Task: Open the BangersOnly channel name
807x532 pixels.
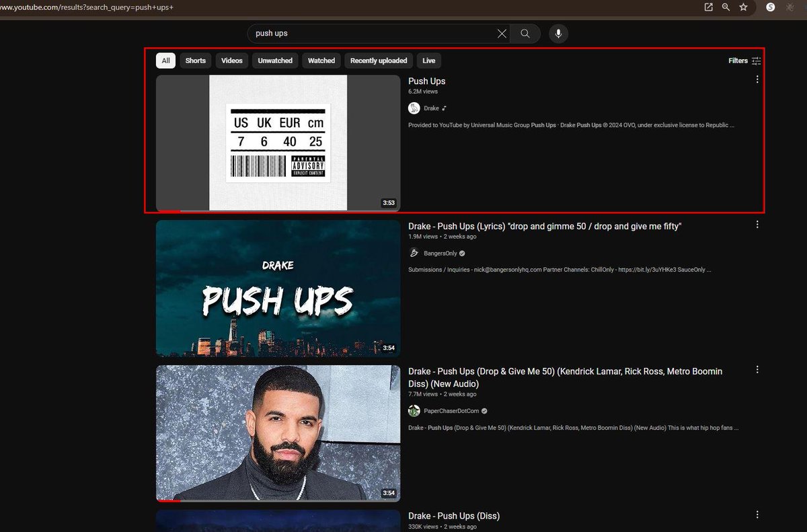Action: tap(440, 254)
